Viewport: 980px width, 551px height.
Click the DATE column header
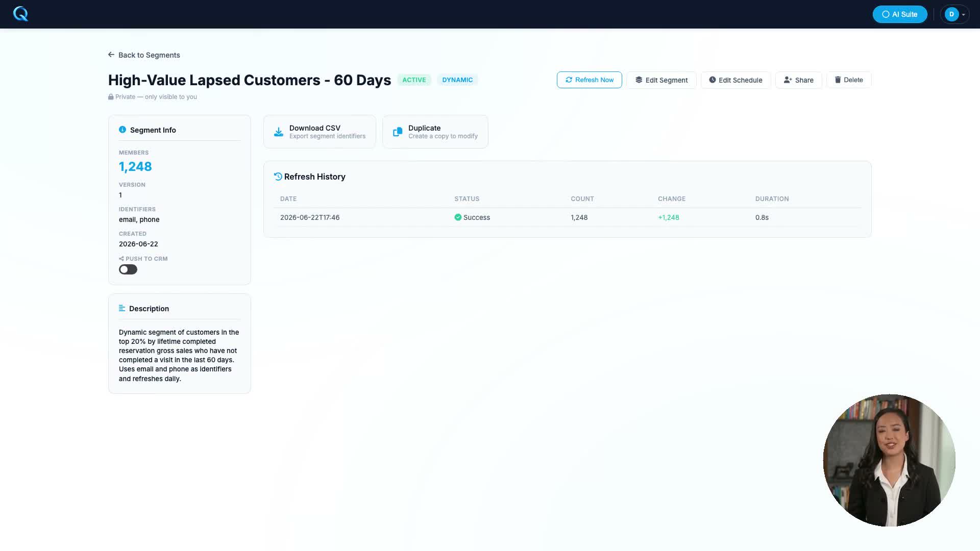[288, 199]
